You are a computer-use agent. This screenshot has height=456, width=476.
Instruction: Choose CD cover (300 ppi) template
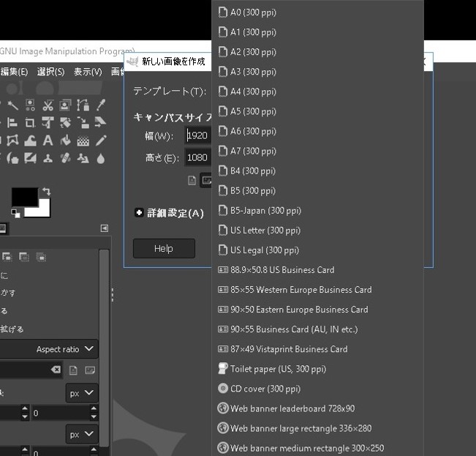pyautogui.click(x=265, y=389)
